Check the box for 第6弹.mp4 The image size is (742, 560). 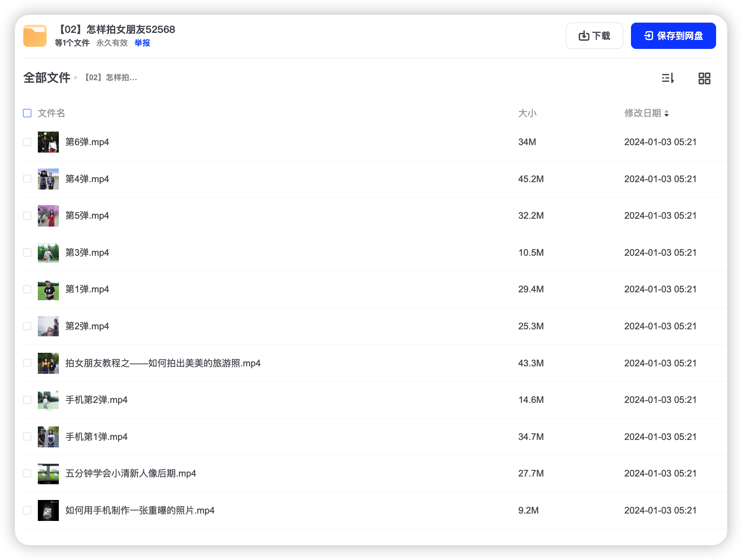click(x=27, y=142)
